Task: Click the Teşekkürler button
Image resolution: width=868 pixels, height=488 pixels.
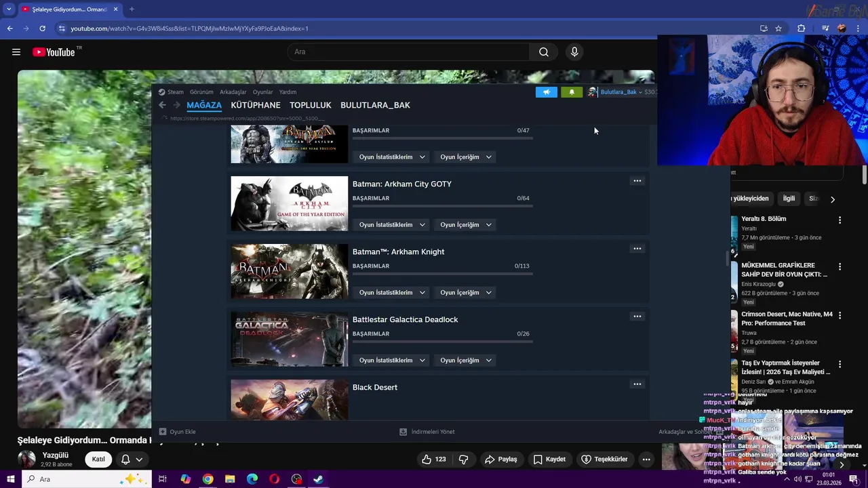Action: [x=604, y=460]
